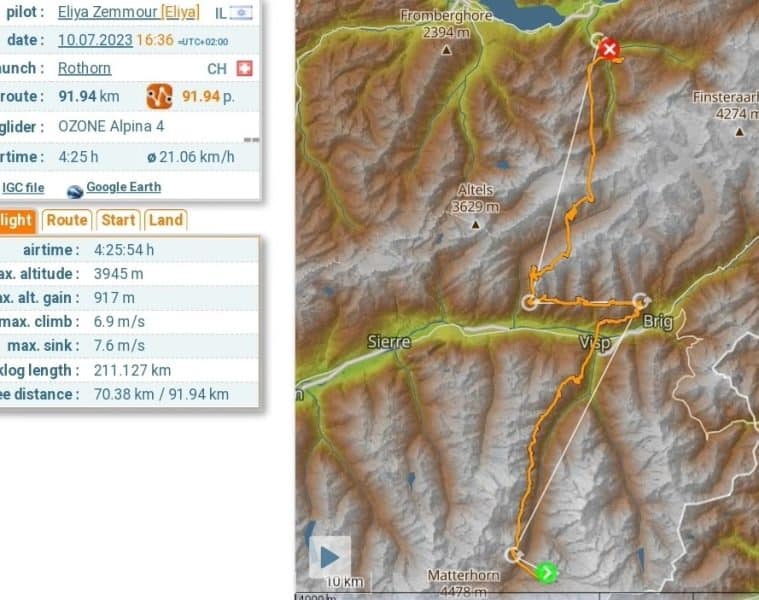Switch to the Start tab
This screenshot has height=600, width=759.
tap(118, 220)
